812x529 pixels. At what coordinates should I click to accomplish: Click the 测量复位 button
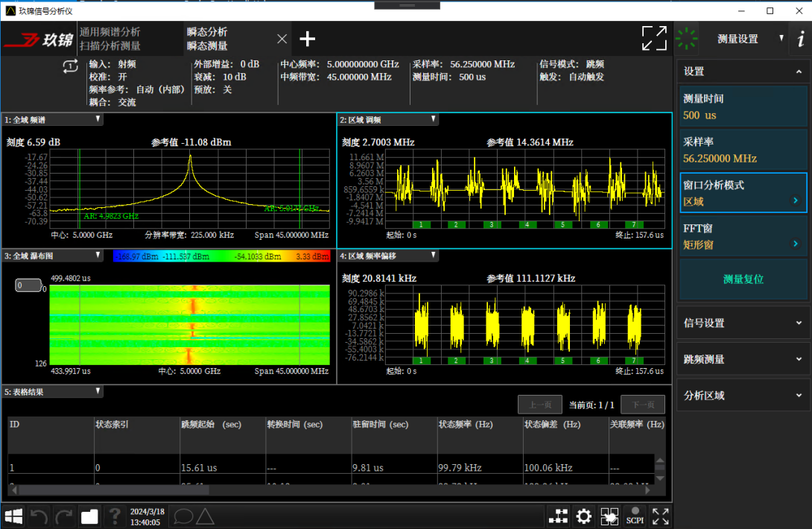point(743,279)
